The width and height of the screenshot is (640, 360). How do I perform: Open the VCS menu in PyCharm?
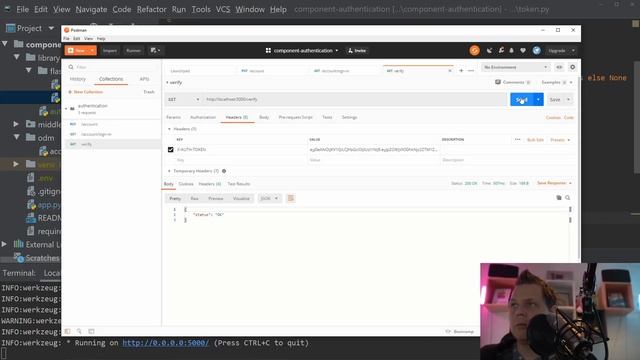tap(223, 9)
